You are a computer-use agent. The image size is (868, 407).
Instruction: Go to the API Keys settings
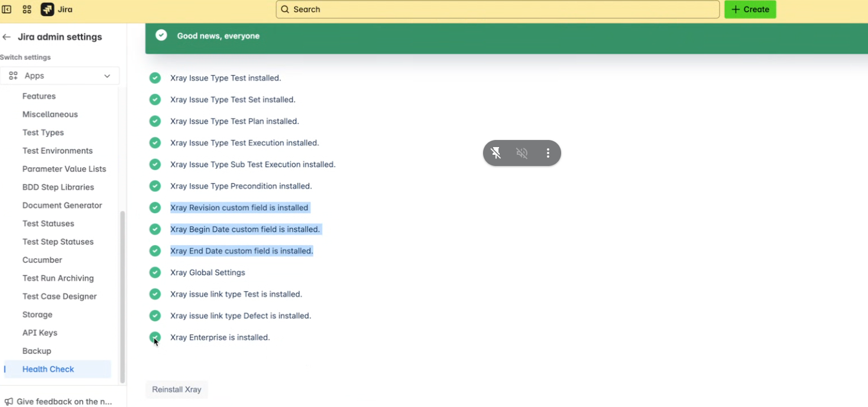pos(40,333)
